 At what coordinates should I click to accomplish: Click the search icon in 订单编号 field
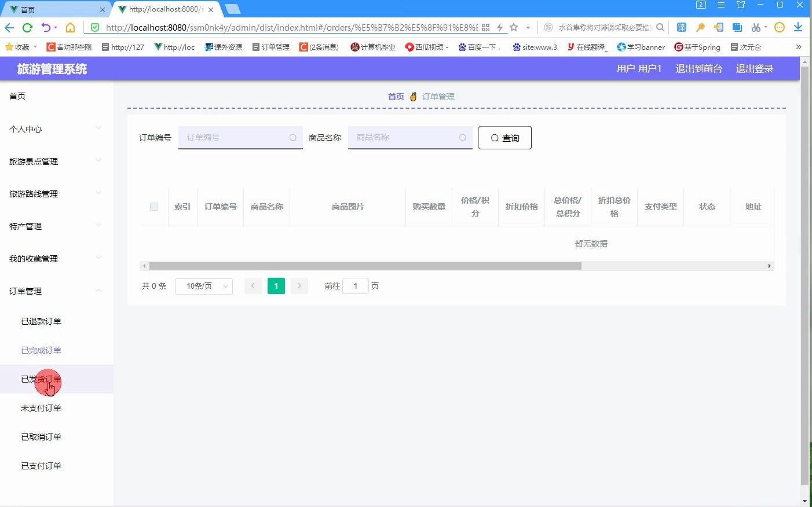click(x=293, y=138)
